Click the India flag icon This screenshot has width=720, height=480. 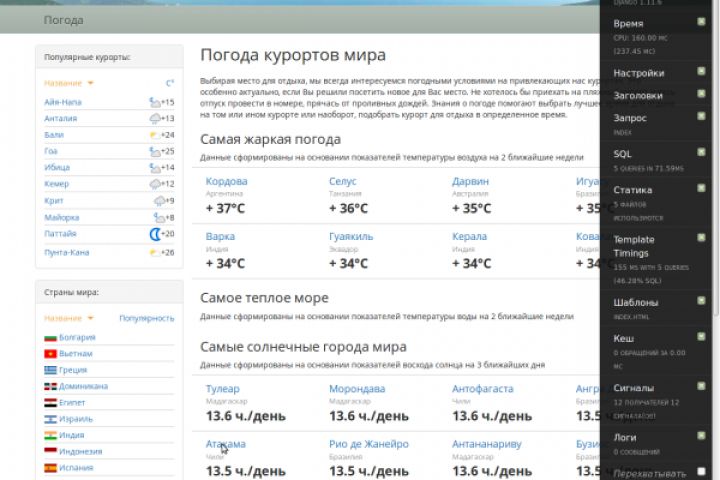click(x=51, y=435)
